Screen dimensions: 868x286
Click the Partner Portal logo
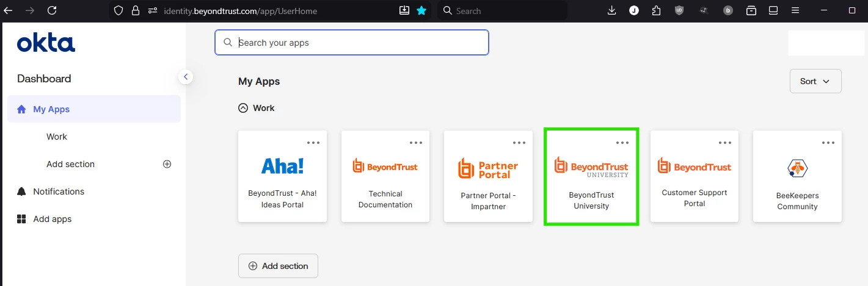click(x=488, y=168)
